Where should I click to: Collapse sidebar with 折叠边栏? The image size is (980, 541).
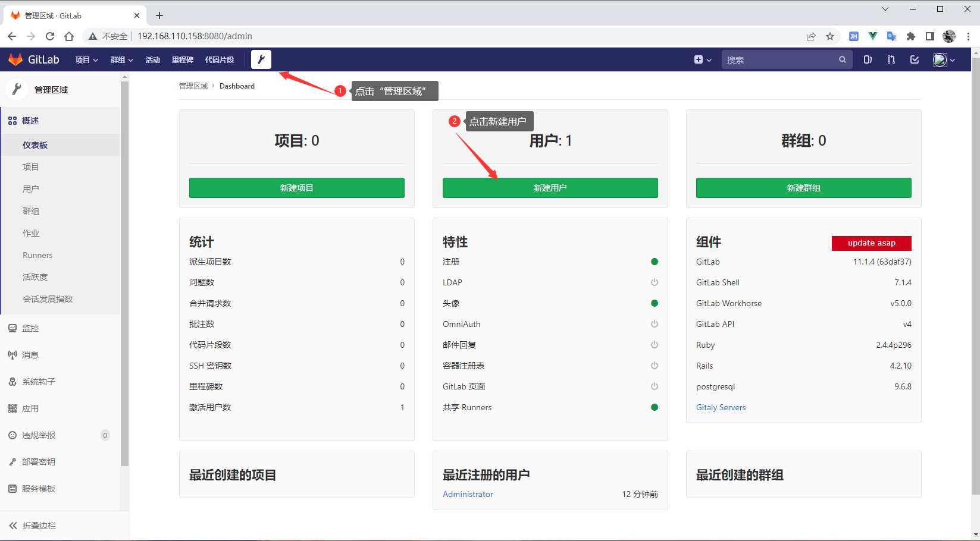(x=33, y=526)
